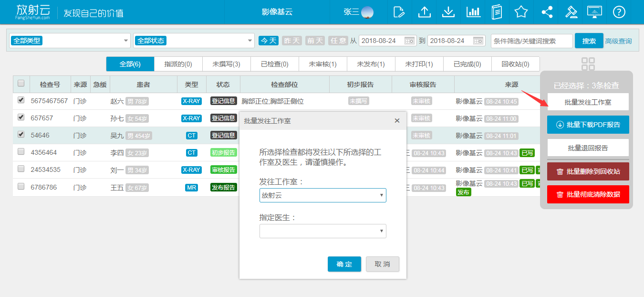Click the 确定 button in dialog
The height and width of the screenshot is (297, 644).
pyautogui.click(x=344, y=264)
